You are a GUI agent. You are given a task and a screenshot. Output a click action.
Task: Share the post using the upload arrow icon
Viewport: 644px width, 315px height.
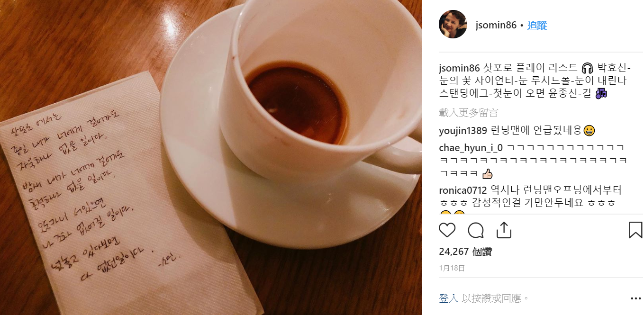[x=504, y=230]
